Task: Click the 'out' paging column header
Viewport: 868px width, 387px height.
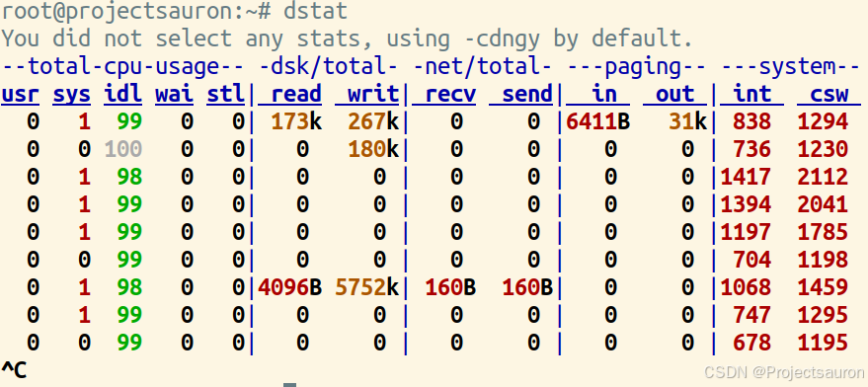Action: 674,95
